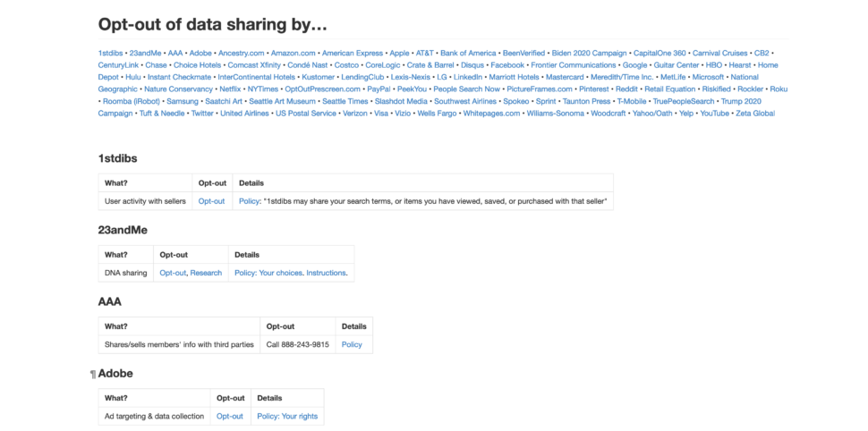Click the CenturyLink link
This screenshot has width=868, height=431.
(118, 64)
